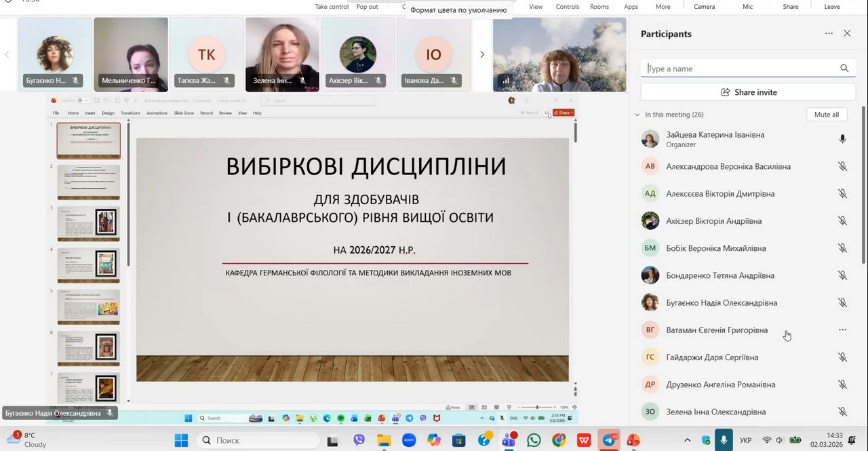The image size is (868, 451).
Task: Close the Participants panel
Action: coord(847,33)
